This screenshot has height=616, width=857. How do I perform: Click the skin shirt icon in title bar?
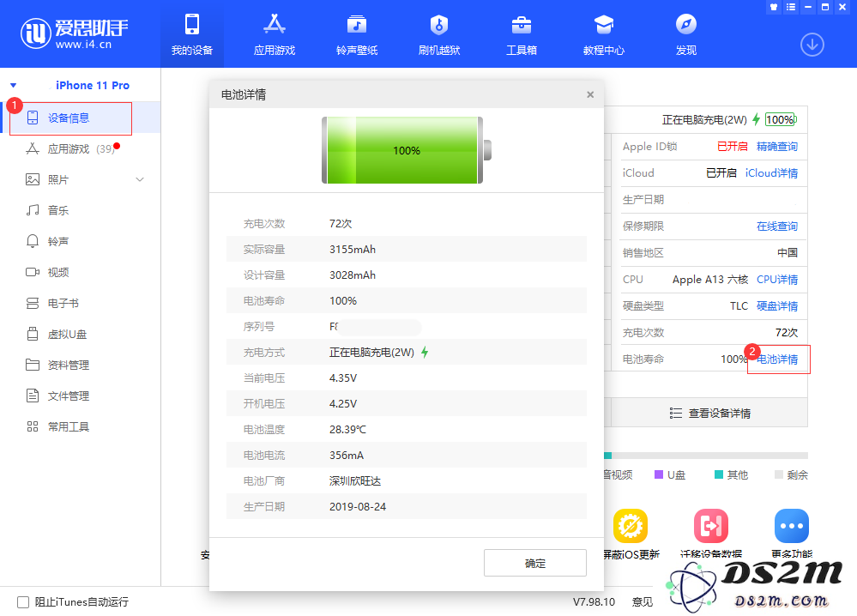click(774, 7)
